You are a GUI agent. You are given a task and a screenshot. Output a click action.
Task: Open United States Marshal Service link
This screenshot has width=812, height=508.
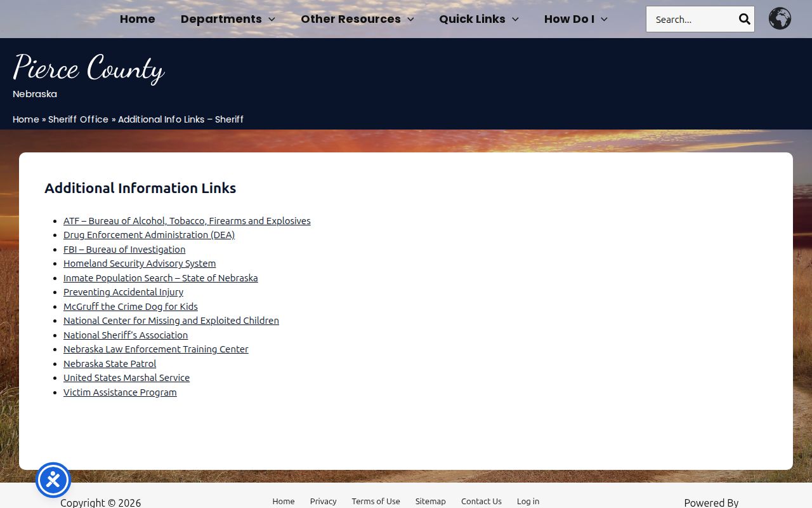click(x=126, y=378)
